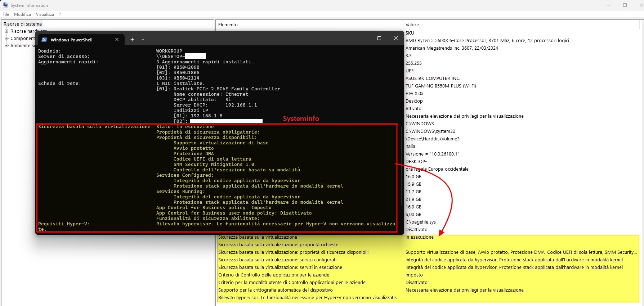Click the \Device\HarddiskVolume3 value
The width and height of the screenshot is (644, 306).
coord(433,139)
